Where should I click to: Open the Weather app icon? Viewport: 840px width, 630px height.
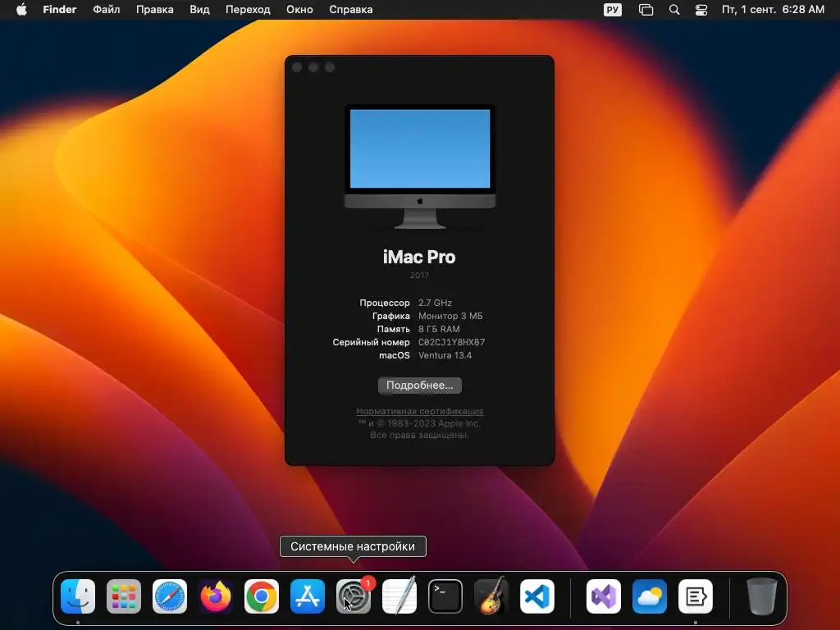coord(650,596)
